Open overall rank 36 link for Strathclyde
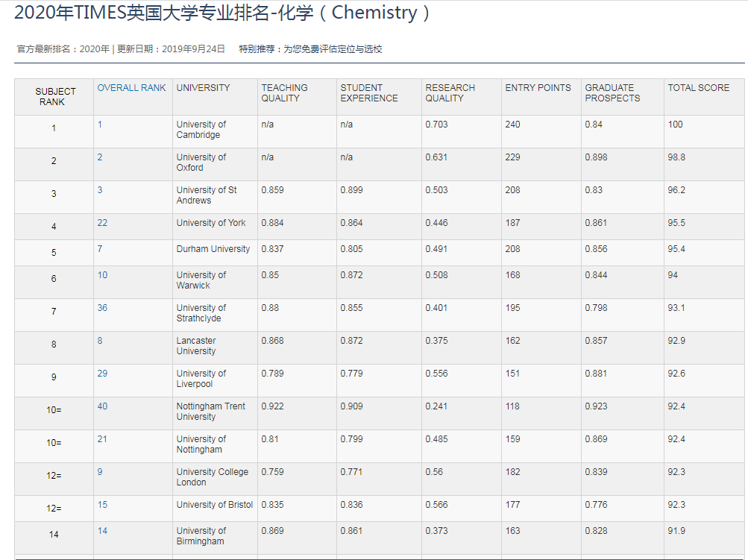Screen dimensions: 748x560 (x=102, y=308)
